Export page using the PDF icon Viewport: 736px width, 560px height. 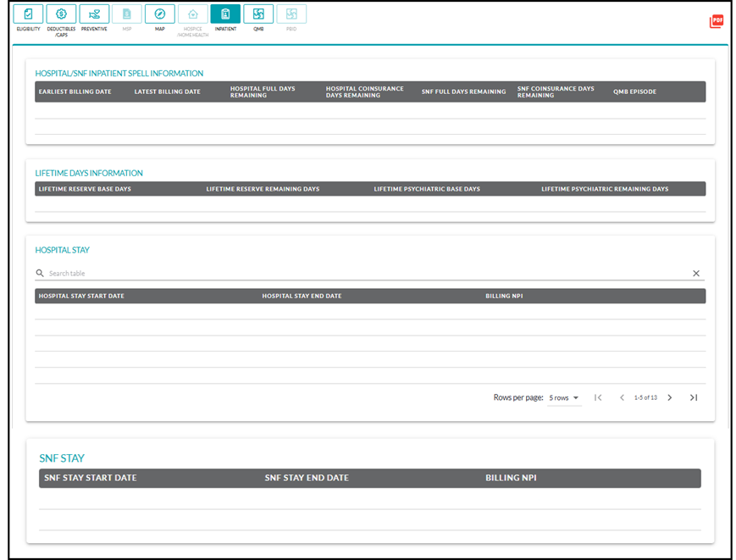click(x=717, y=21)
